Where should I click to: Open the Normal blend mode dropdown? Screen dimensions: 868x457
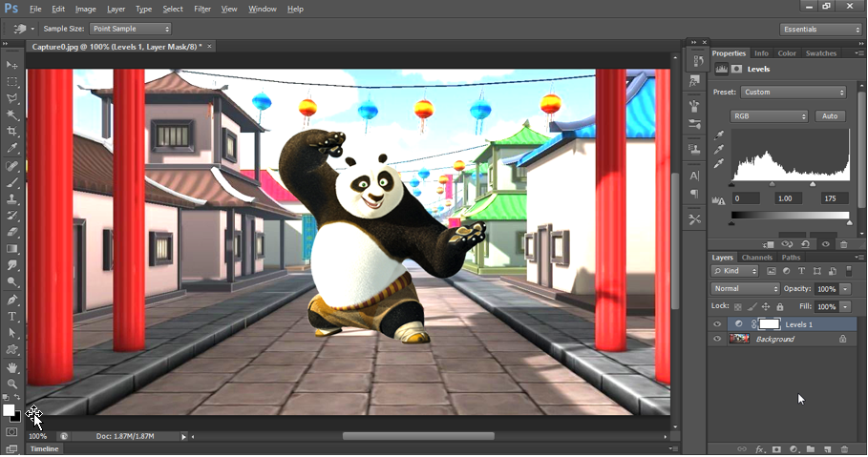pyautogui.click(x=745, y=289)
